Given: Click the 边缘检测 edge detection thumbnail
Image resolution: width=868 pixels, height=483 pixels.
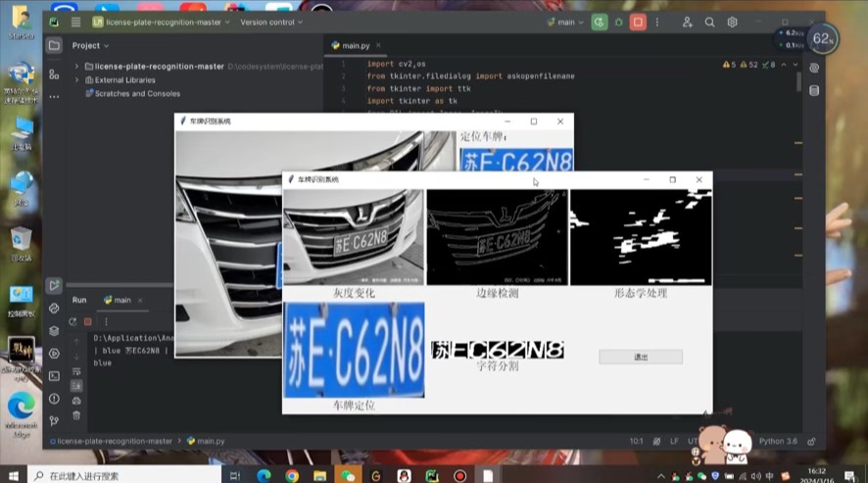Looking at the screenshot, I should click(x=497, y=237).
